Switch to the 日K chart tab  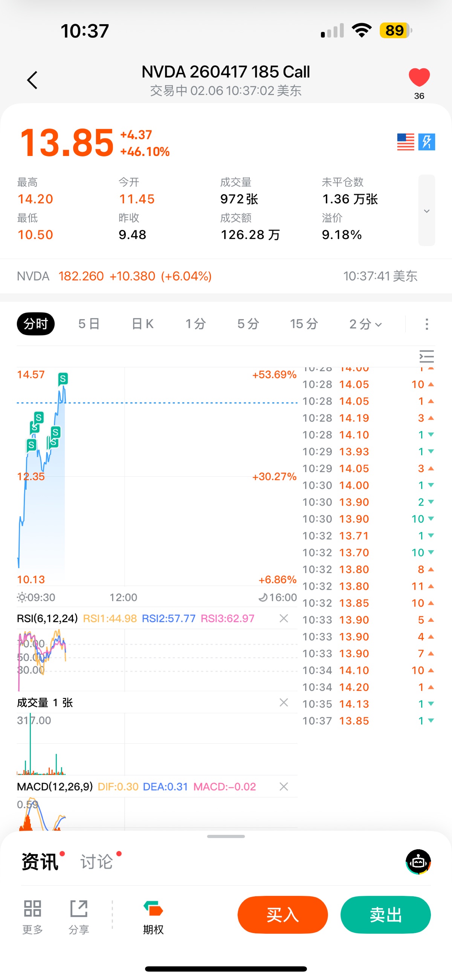pos(142,324)
